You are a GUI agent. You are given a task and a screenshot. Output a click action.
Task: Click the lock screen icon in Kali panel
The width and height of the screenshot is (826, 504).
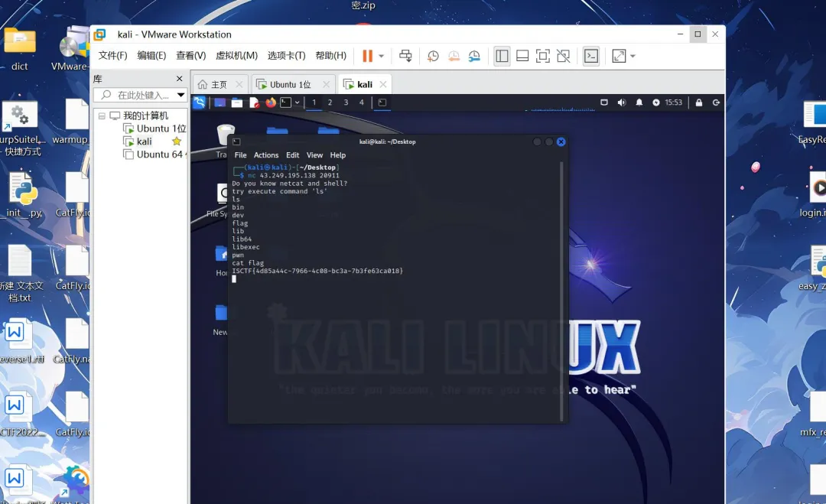[698, 102]
